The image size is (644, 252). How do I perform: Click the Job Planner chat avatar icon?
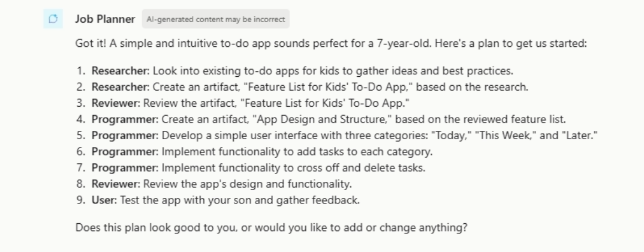pyautogui.click(x=53, y=19)
